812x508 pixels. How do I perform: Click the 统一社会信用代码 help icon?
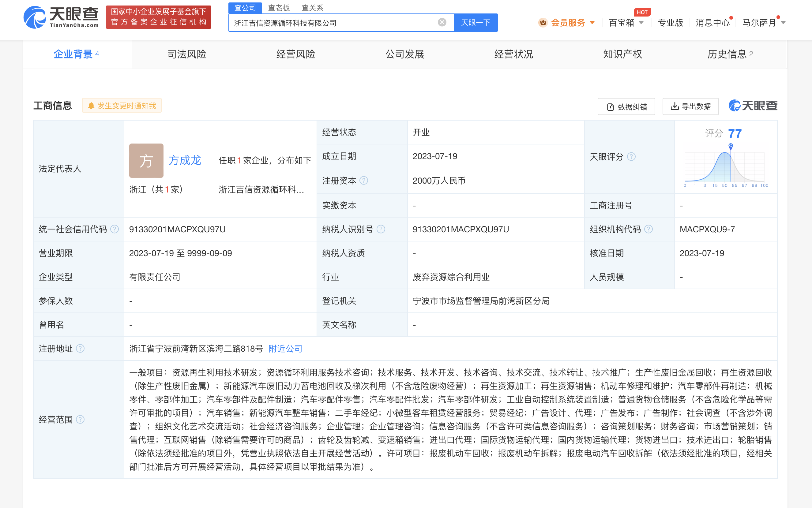(115, 229)
